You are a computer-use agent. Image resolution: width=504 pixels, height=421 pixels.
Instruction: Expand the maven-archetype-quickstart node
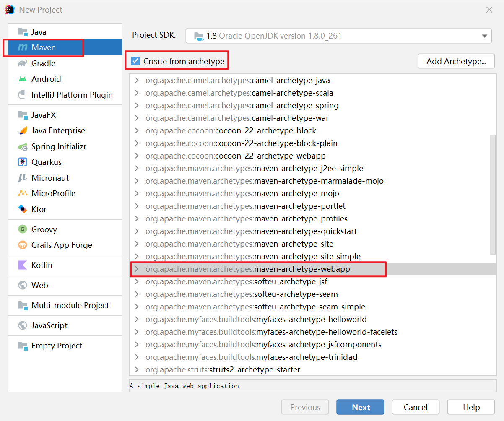click(x=137, y=231)
